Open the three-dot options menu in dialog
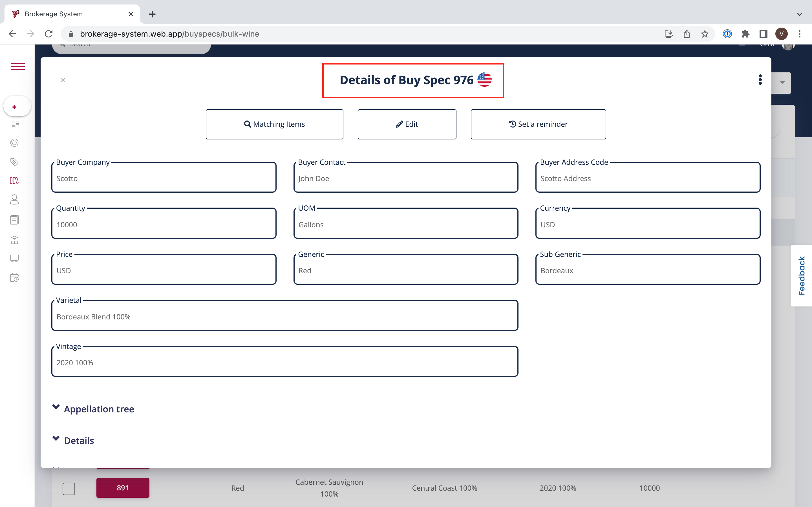 pyautogui.click(x=760, y=80)
